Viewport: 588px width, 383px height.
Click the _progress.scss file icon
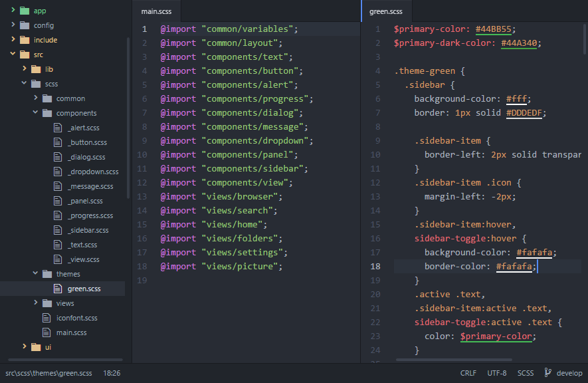point(58,215)
